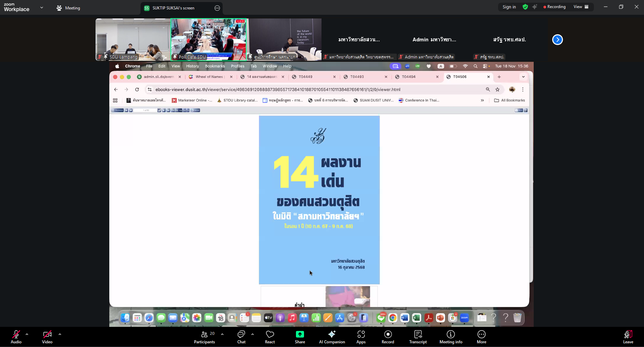Launch AI Companion
Screen dimensions: 644x347
(332, 337)
